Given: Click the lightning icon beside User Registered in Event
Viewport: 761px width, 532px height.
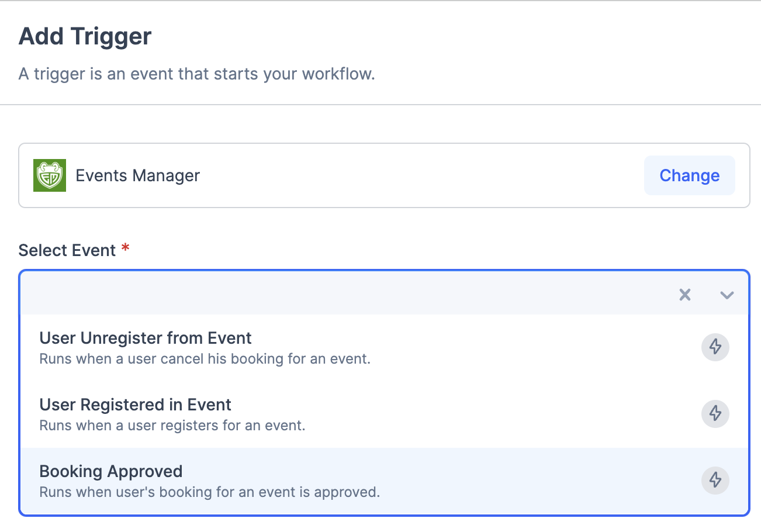Looking at the screenshot, I should tap(715, 413).
